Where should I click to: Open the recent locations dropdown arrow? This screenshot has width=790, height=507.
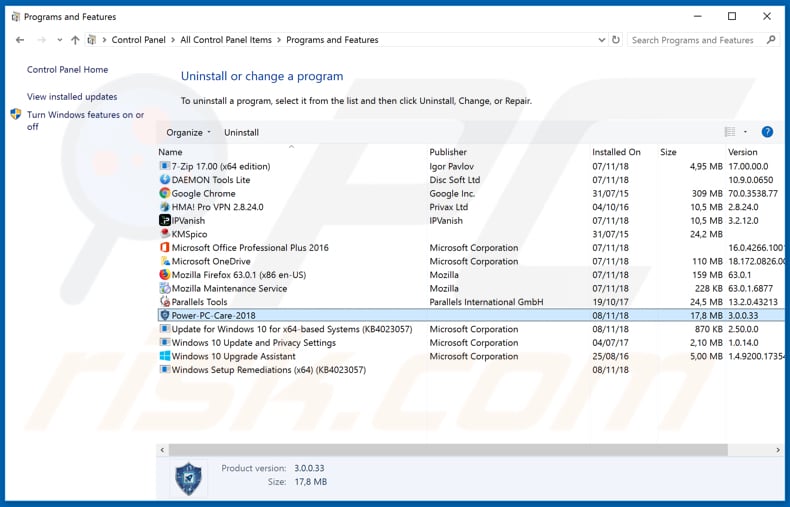tap(59, 40)
